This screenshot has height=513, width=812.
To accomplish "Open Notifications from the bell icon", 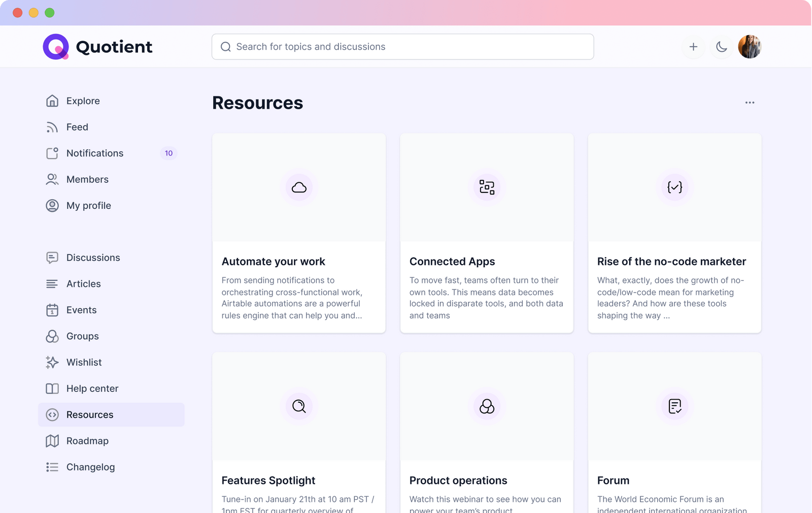I will pyautogui.click(x=52, y=153).
